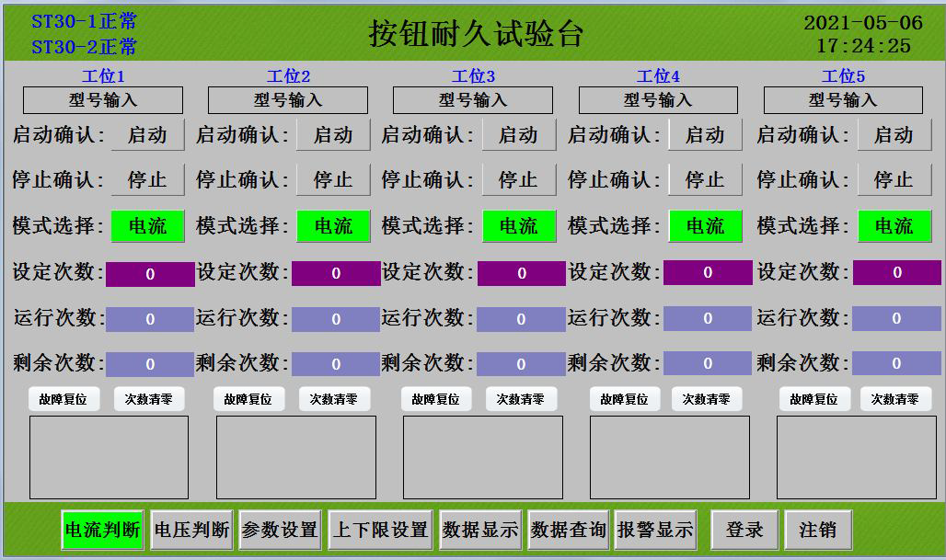Open 上下限设置 page
The image size is (946, 560).
[x=380, y=530]
